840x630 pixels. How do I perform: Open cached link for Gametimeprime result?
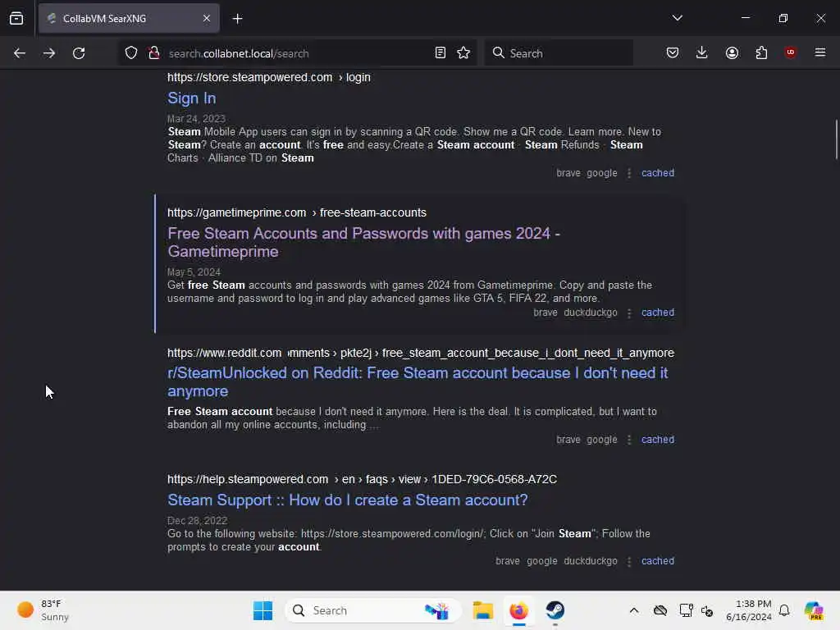click(658, 313)
